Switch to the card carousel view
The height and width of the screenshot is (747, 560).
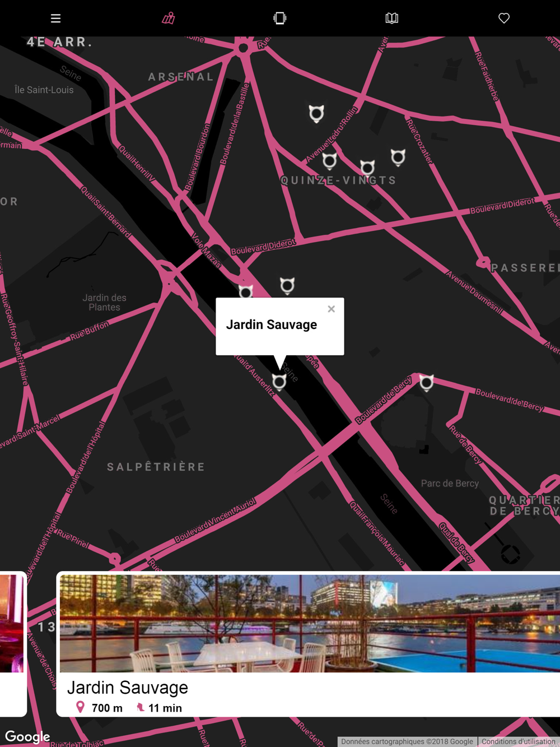click(x=280, y=18)
